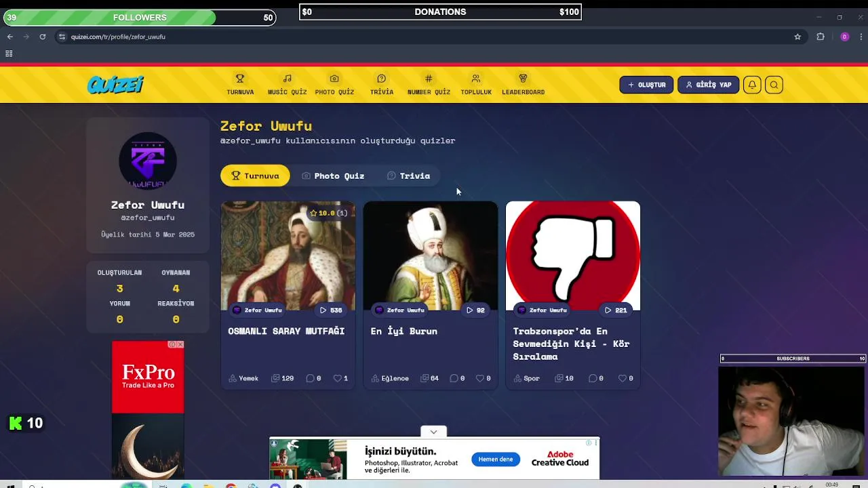Open the browser extensions puzzle icon

[821, 37]
